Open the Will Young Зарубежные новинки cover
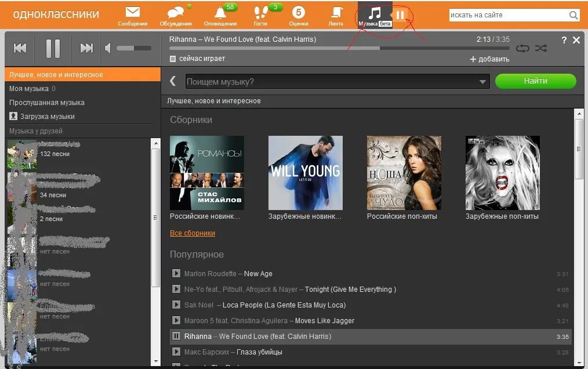588x369 pixels. coord(306,173)
